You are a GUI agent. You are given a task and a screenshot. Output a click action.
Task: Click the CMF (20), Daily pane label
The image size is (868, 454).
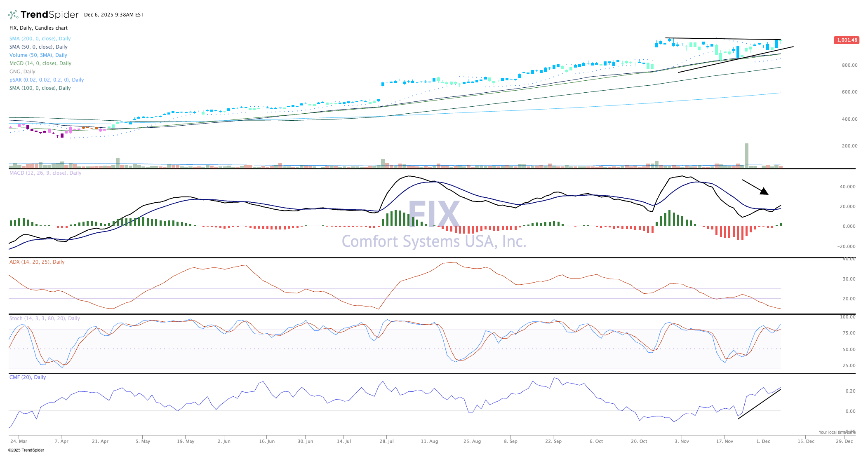[28, 377]
